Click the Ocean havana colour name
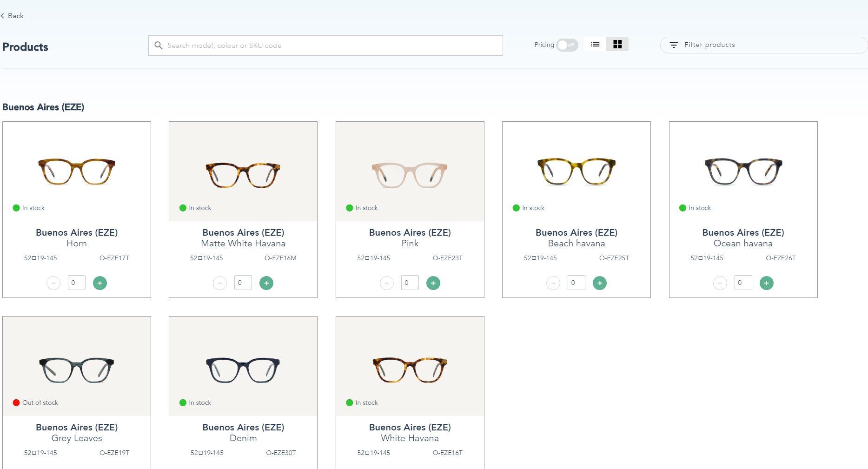Viewport: 868px width, 469px height. click(743, 244)
